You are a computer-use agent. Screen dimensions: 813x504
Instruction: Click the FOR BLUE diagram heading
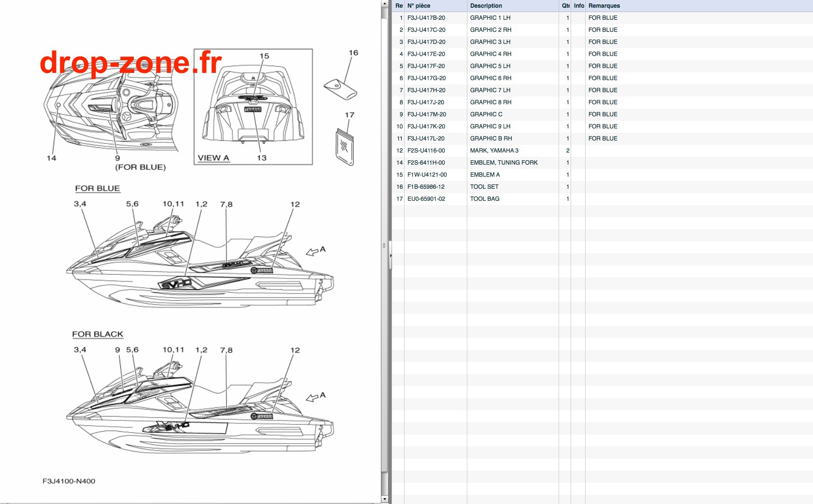click(98, 188)
